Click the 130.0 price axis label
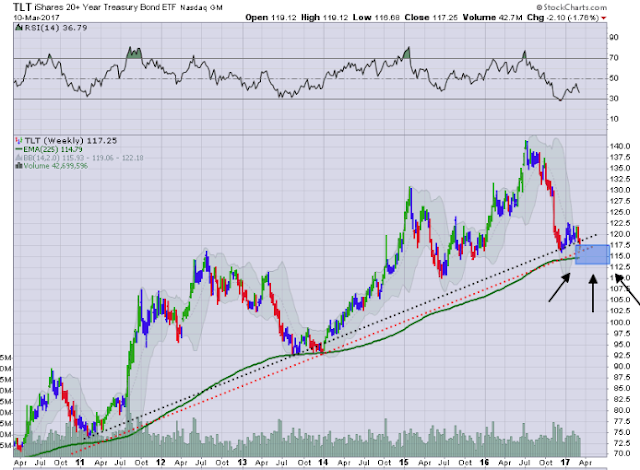Viewport: 640px width, 470px height. [x=620, y=190]
